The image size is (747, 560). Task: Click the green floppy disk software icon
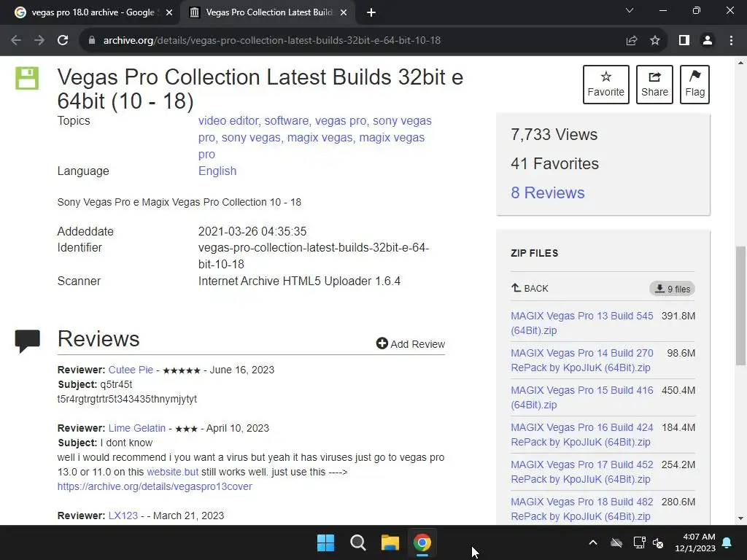tap(27, 78)
